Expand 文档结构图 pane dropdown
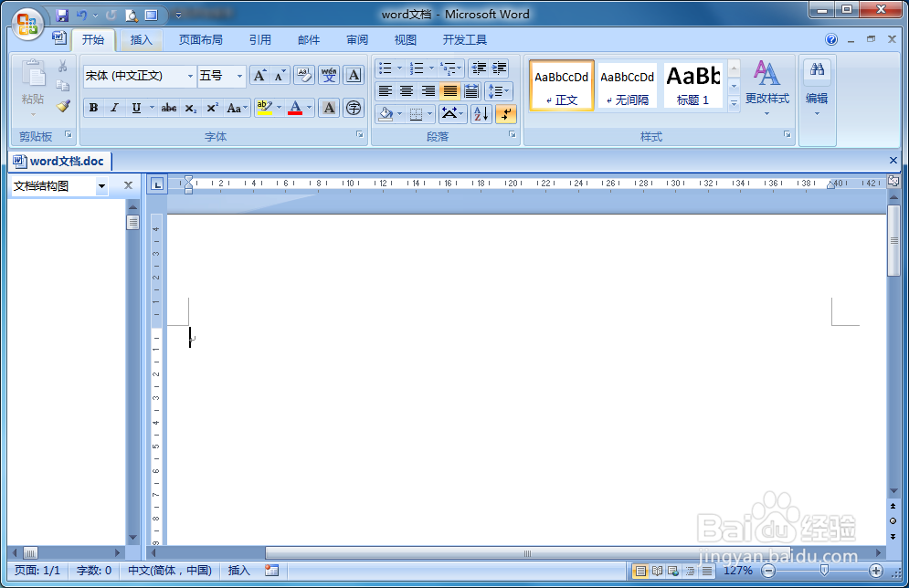The height and width of the screenshot is (588, 909). tap(102, 186)
